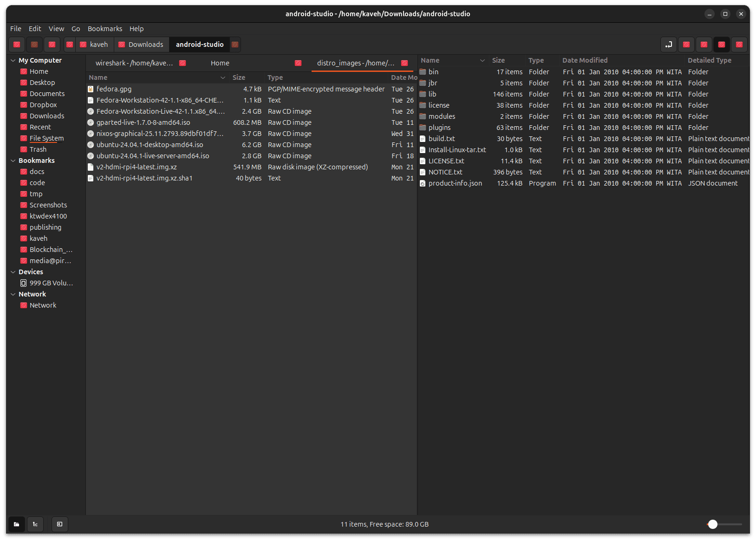Click the Dropbox icon in the sidebar
756x541 pixels.
[x=24, y=105]
